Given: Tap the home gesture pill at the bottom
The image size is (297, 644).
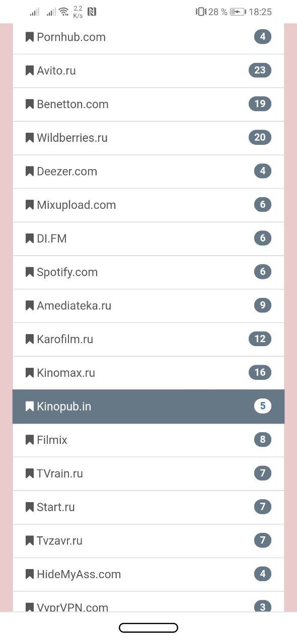Looking at the screenshot, I should 148,628.
